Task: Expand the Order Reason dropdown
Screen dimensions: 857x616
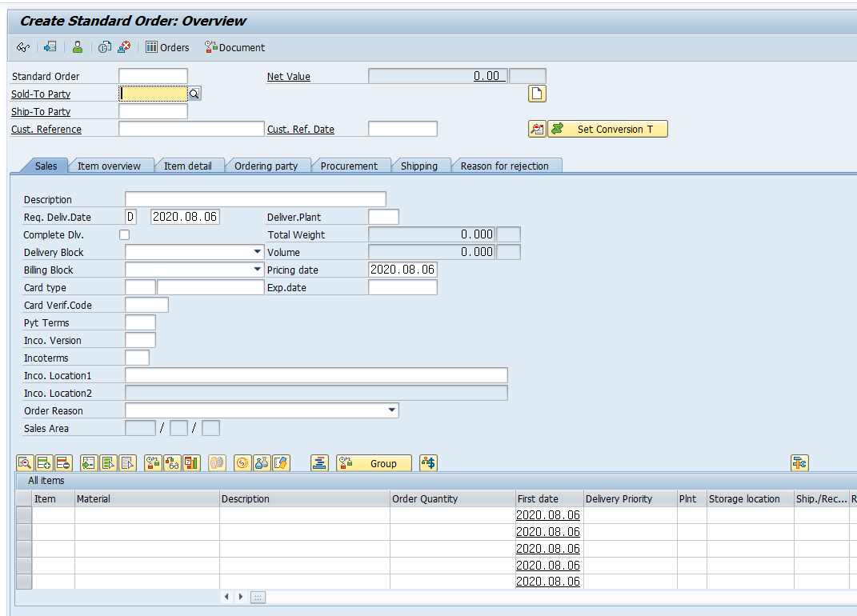Action: point(391,410)
